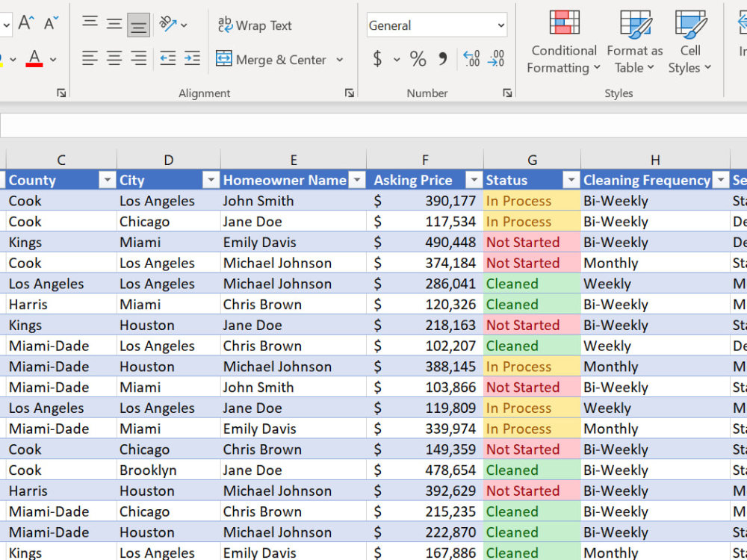Select the asking price cell 167,886
The image size is (747, 560).
pos(425,553)
